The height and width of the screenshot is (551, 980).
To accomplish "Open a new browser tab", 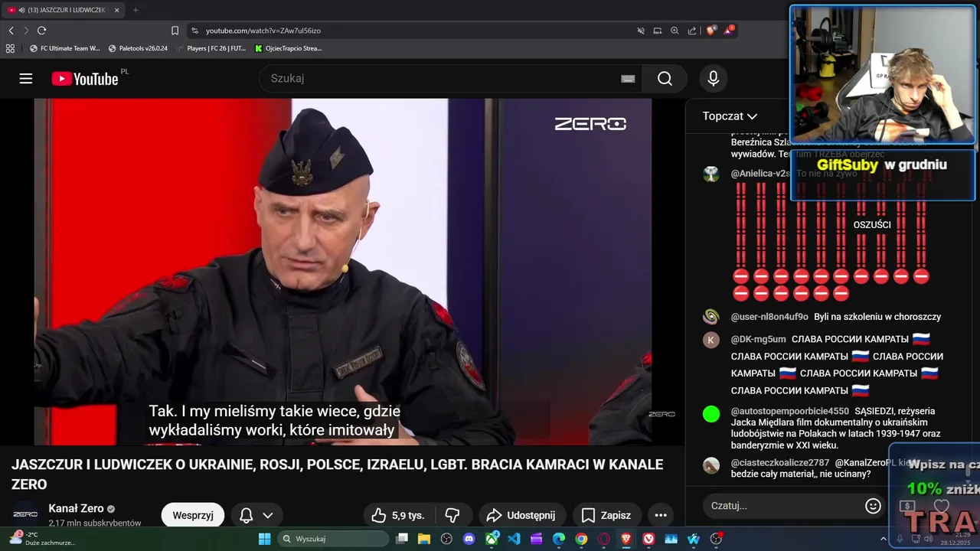I will (x=136, y=10).
